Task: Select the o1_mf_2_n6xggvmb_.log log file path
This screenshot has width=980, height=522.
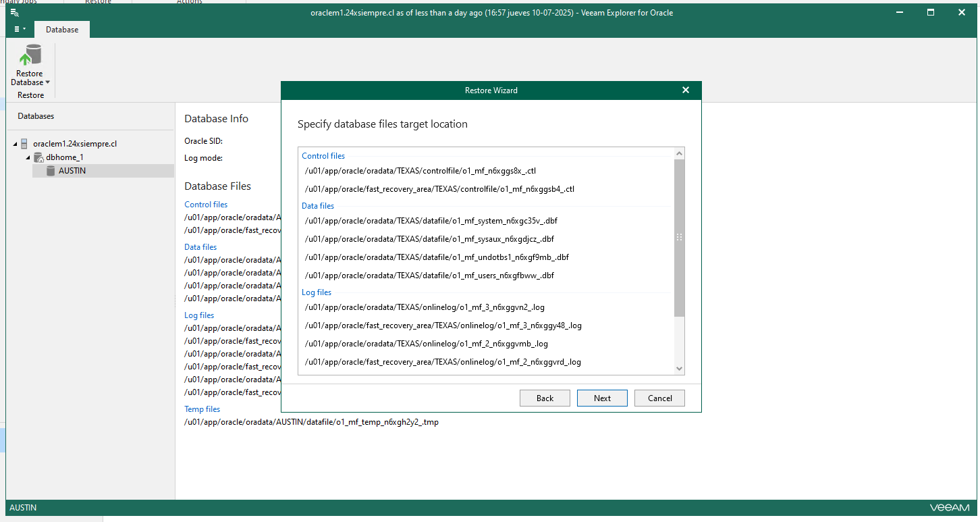Action: click(426, 344)
